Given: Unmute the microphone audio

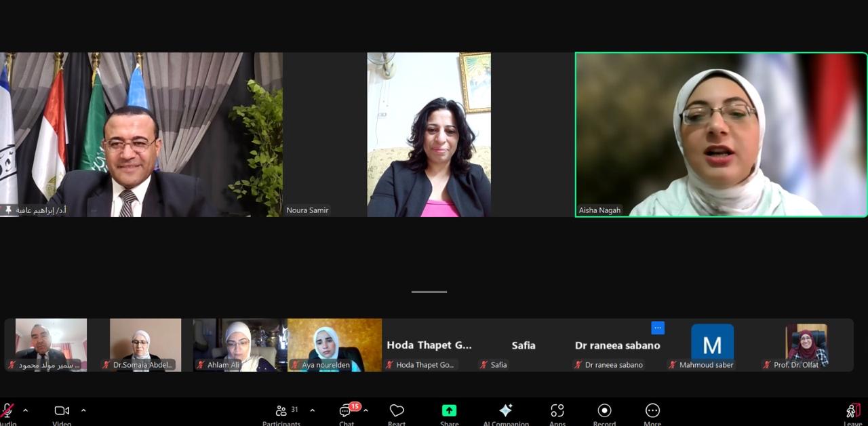Looking at the screenshot, I should [x=7, y=411].
